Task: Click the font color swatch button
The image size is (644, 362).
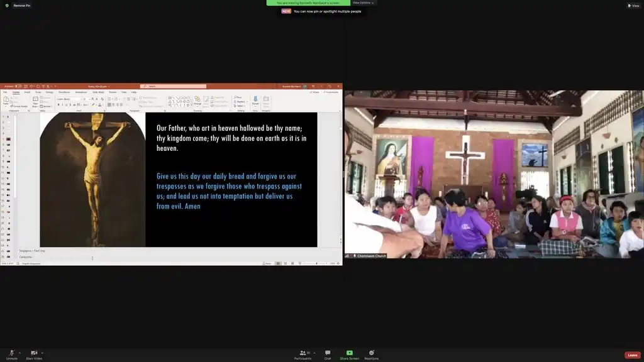Action: pyautogui.click(x=100, y=105)
